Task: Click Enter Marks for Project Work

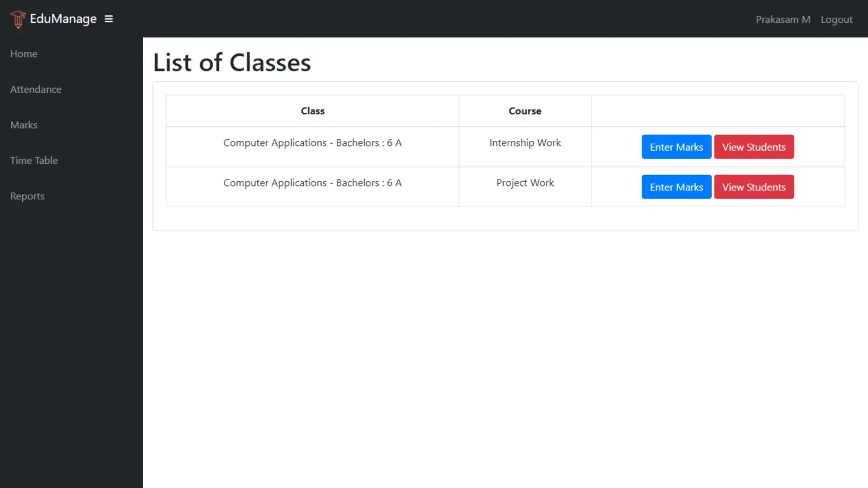Action: [676, 187]
